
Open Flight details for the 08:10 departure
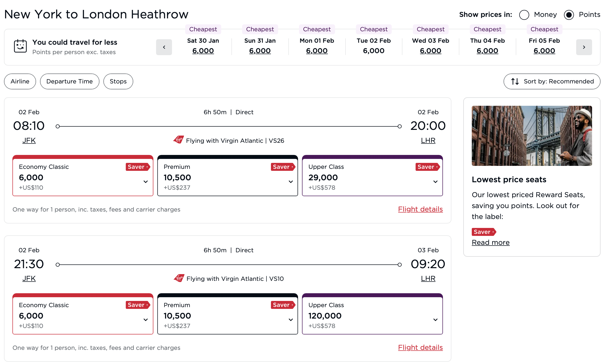click(x=420, y=209)
